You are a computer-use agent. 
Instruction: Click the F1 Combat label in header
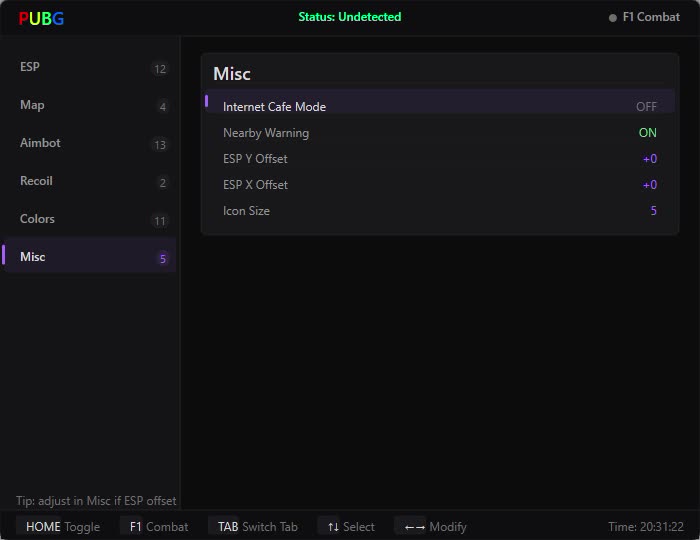651,17
